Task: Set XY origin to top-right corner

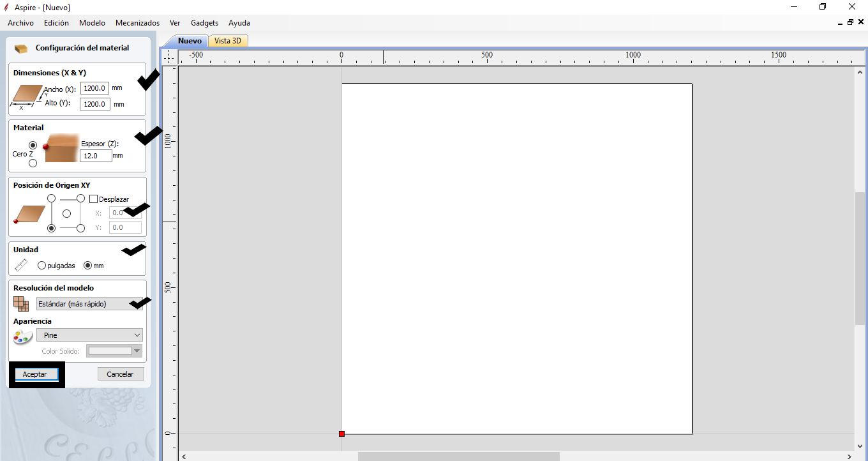Action: [x=80, y=199]
